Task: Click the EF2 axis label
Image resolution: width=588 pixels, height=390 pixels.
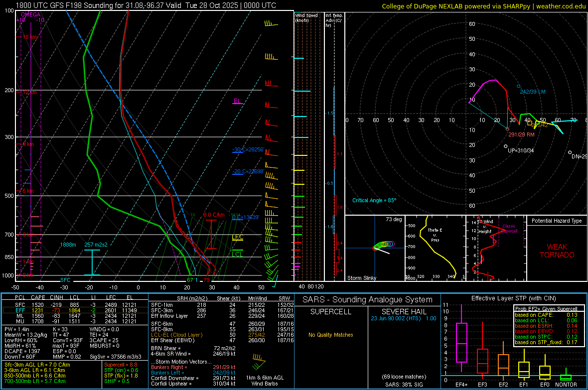Action: pyautogui.click(x=503, y=385)
